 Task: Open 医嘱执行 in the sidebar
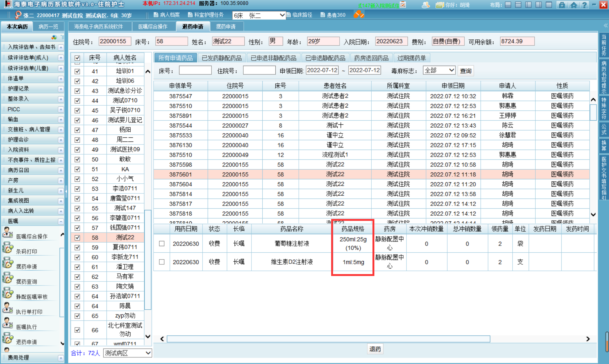[26, 327]
